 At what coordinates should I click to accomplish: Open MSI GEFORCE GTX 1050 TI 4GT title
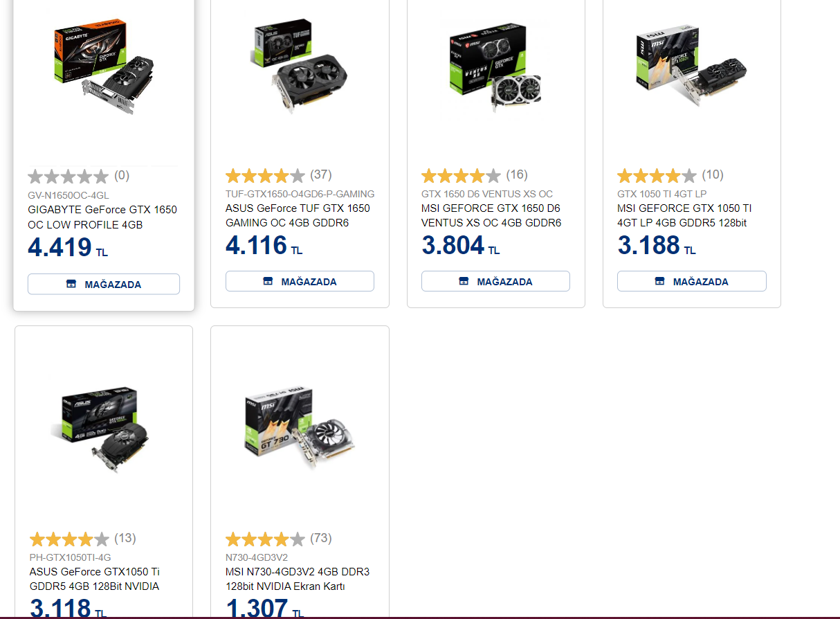pyautogui.click(x=685, y=215)
